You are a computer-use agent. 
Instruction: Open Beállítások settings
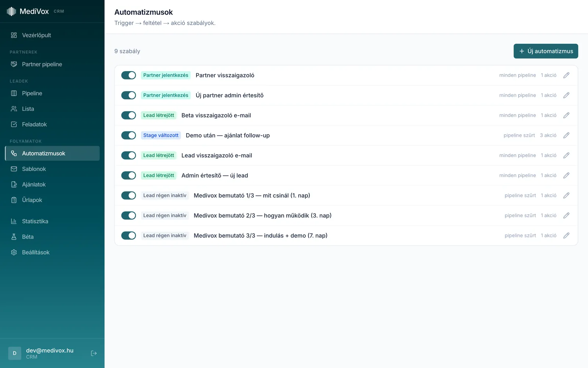click(52, 252)
